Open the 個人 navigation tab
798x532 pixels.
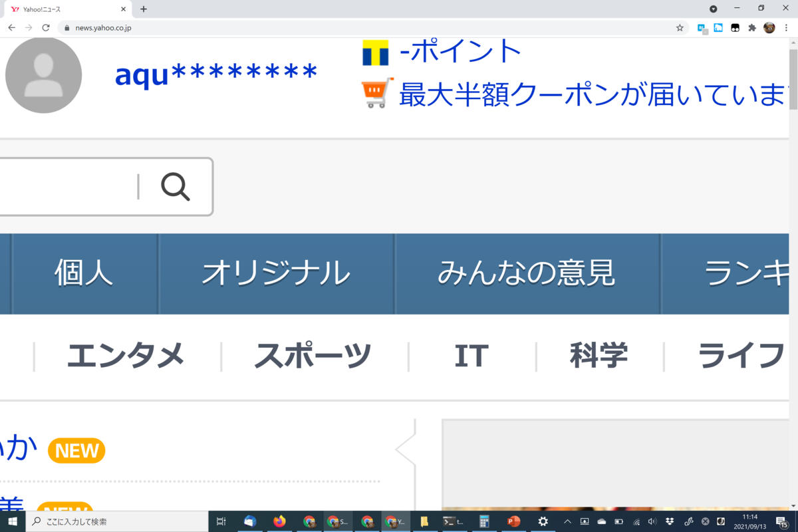[84, 273]
